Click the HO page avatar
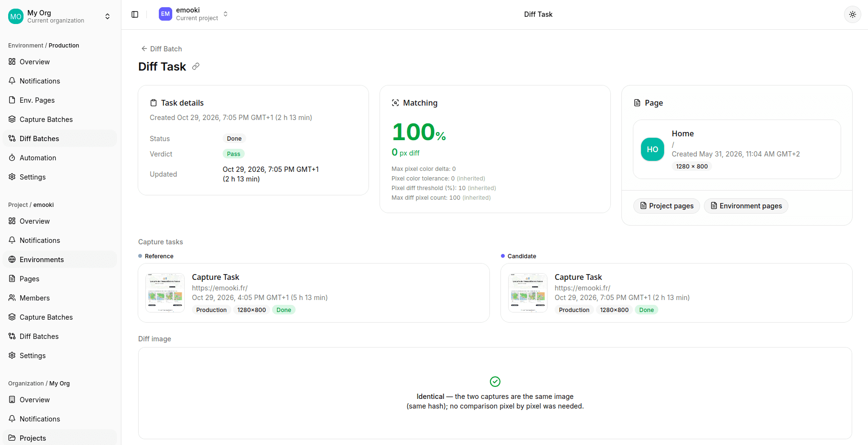 pyautogui.click(x=653, y=149)
